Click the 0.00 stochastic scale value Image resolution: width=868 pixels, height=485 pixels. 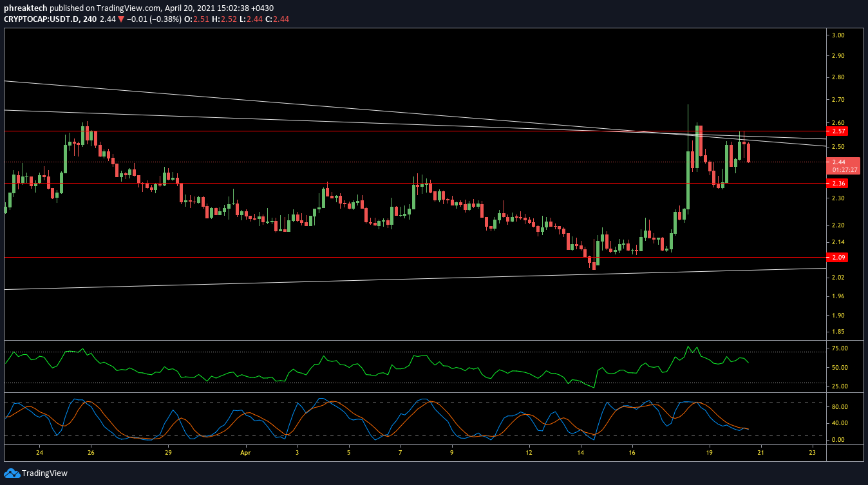(x=838, y=440)
